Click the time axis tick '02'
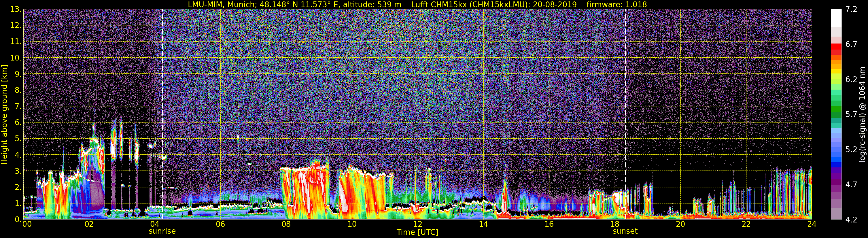 89,224
